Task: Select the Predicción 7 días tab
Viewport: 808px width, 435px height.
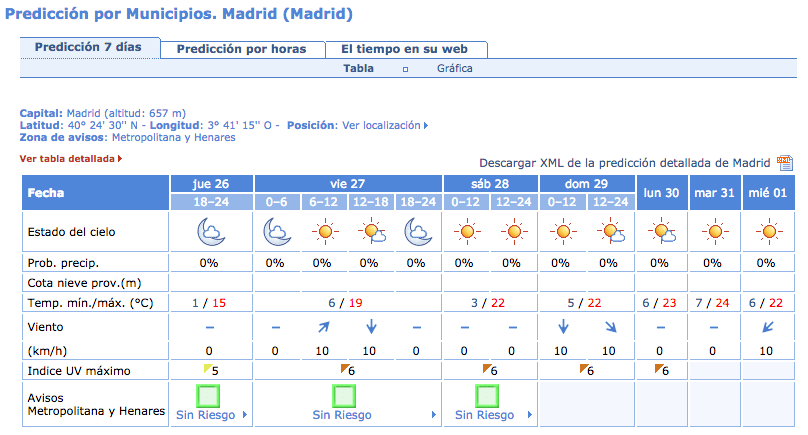Action: 88,47
